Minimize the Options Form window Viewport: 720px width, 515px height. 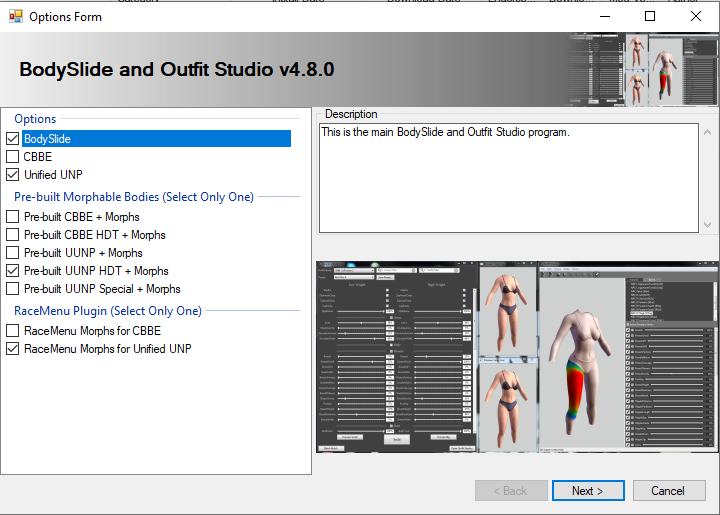tap(605, 17)
